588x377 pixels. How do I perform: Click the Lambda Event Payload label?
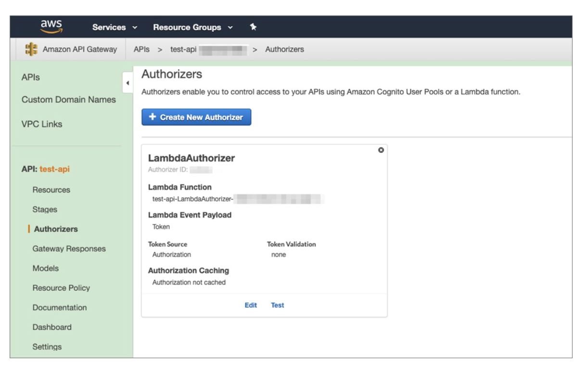point(190,215)
